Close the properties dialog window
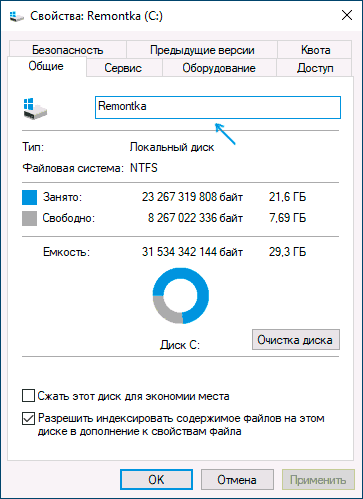The height and width of the screenshot is (499, 363). pyautogui.click(x=347, y=15)
